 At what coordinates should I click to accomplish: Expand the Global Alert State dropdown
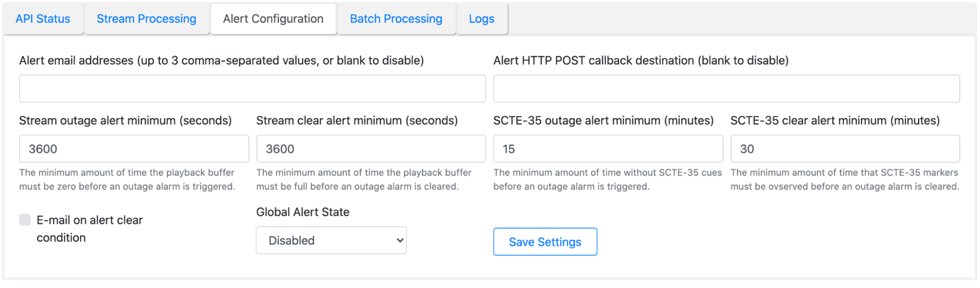point(331,240)
